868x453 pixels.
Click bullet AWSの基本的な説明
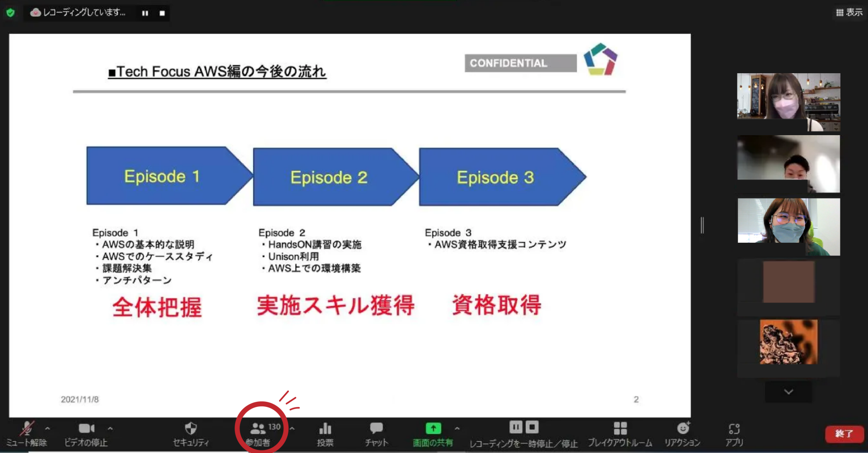145,245
